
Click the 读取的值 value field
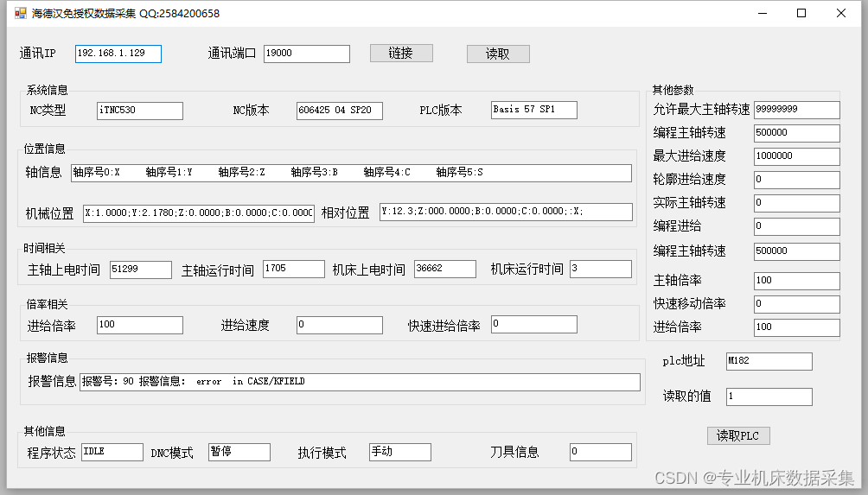(769, 397)
